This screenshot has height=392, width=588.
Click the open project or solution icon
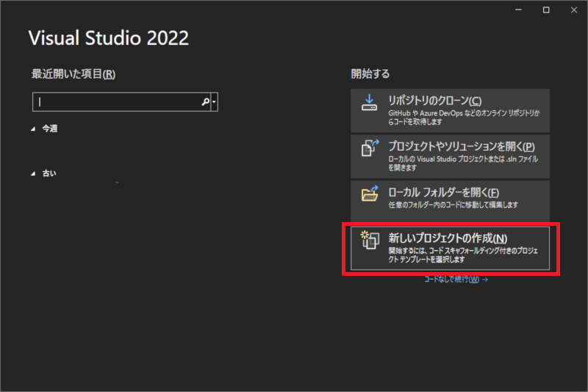(x=370, y=148)
